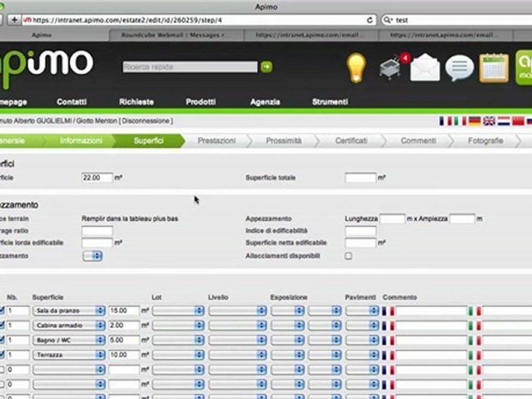Click French flag in Sala da pranzo row

[388, 311]
